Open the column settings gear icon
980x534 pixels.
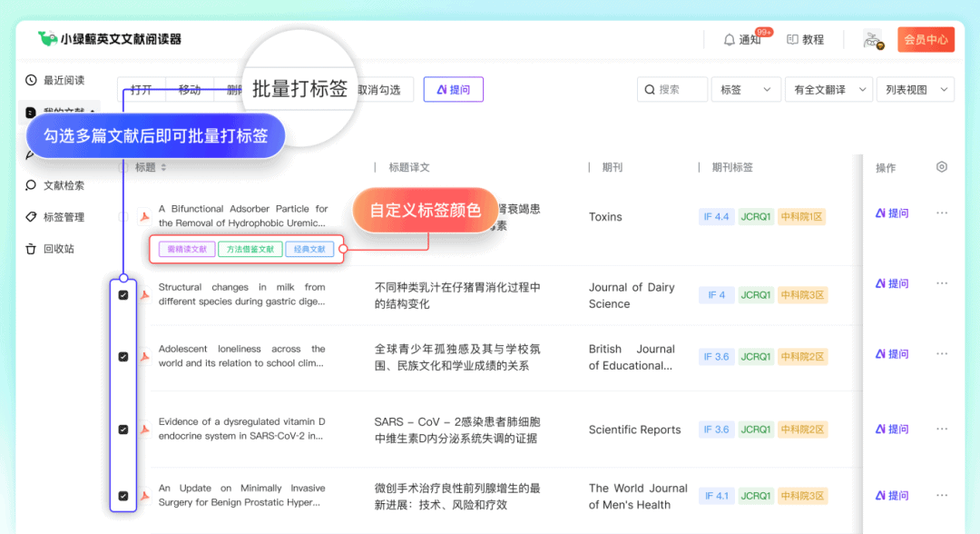[940, 167]
